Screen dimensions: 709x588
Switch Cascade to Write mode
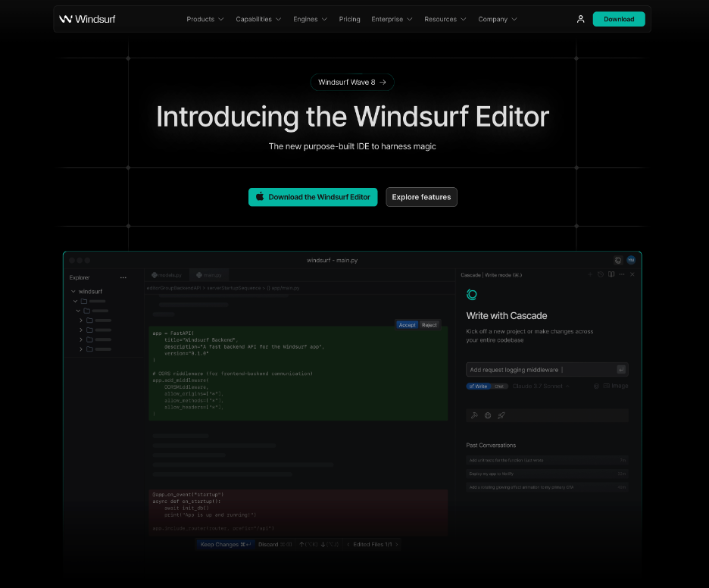point(479,386)
